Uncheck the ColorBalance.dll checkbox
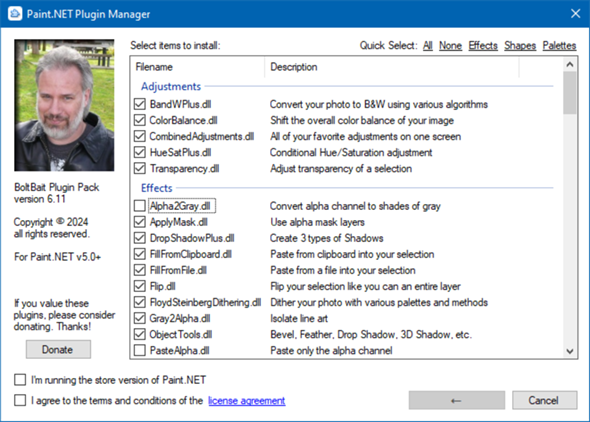This screenshot has height=422, width=590. point(140,120)
